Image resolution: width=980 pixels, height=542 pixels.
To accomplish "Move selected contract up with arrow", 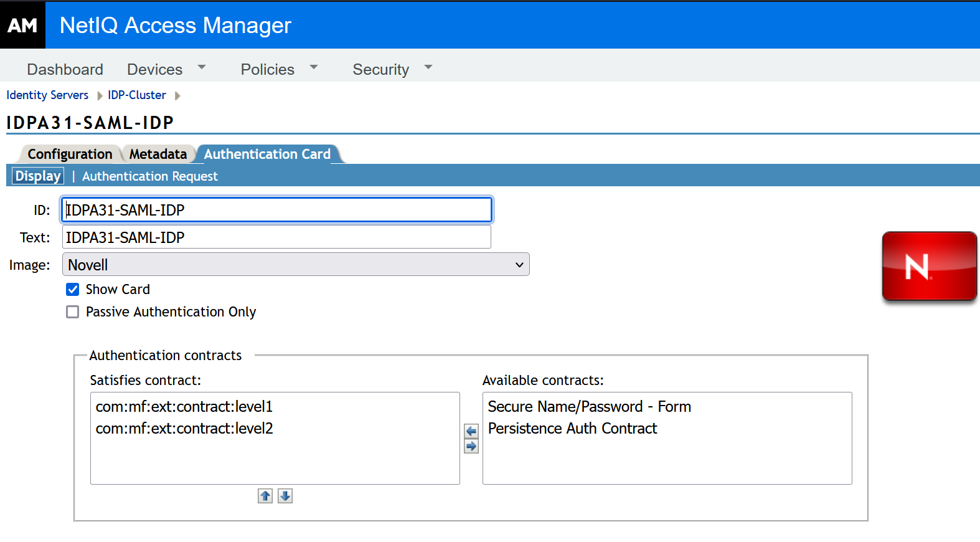I will [265, 496].
